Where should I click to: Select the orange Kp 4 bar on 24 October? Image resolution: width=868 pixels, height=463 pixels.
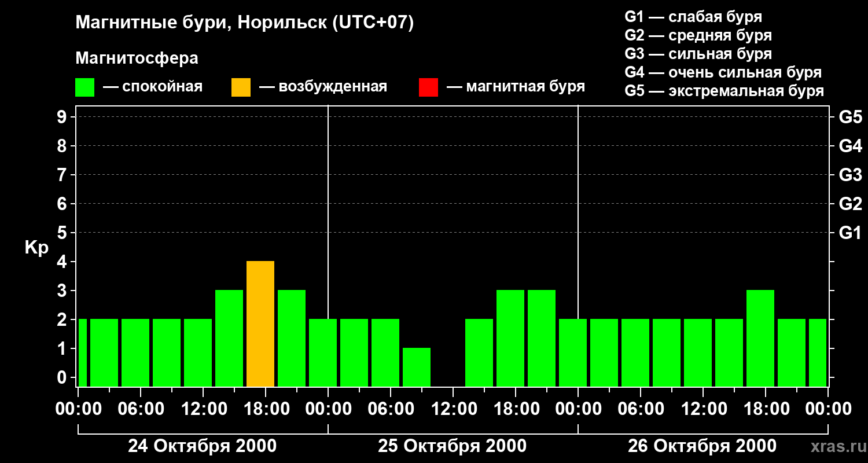[260, 324]
